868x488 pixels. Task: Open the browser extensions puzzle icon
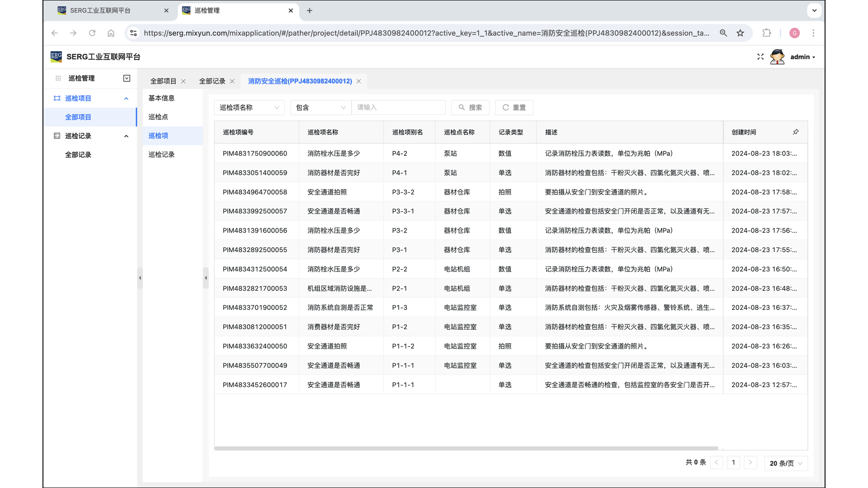766,33
